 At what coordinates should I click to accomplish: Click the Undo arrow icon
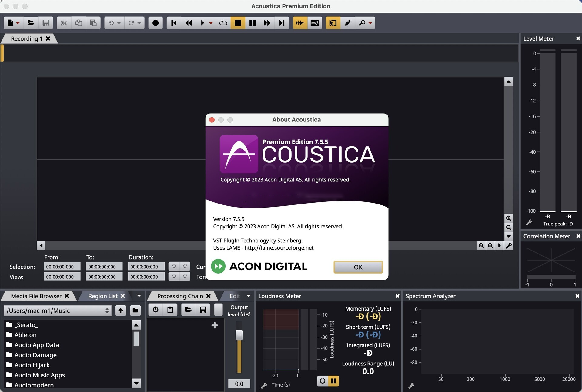click(x=111, y=23)
